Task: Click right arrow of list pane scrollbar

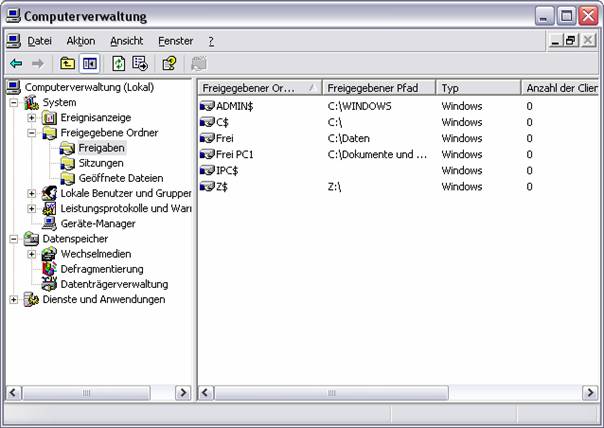Action: pyautogui.click(x=590, y=393)
